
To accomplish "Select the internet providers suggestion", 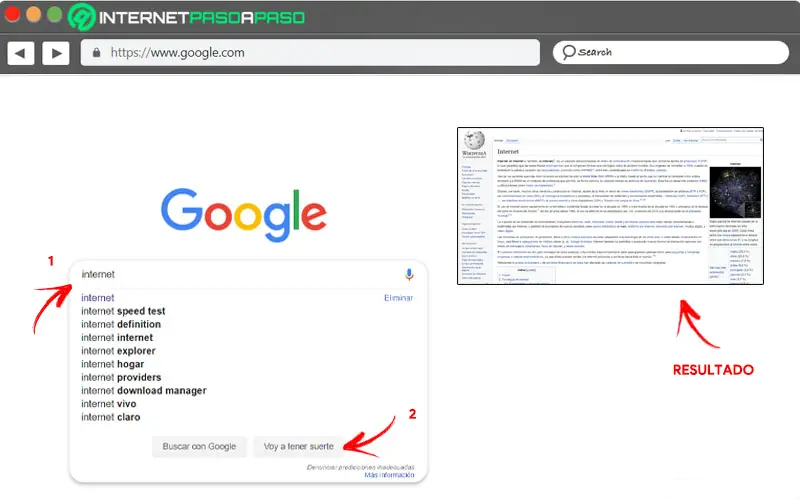I will (x=121, y=378).
